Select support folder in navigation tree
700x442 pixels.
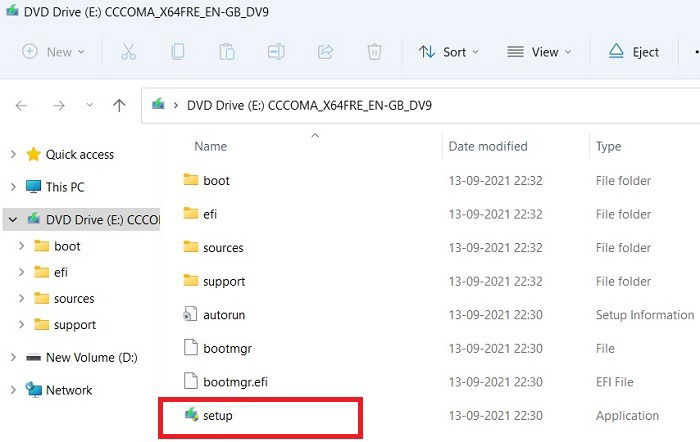coord(65,325)
